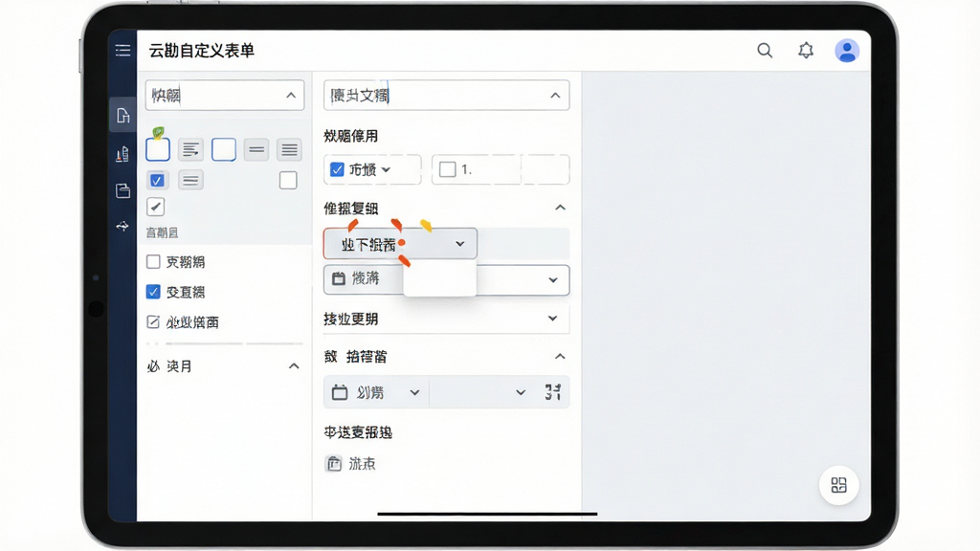Tick the empty checkbox at the palette's right edge

(288, 181)
